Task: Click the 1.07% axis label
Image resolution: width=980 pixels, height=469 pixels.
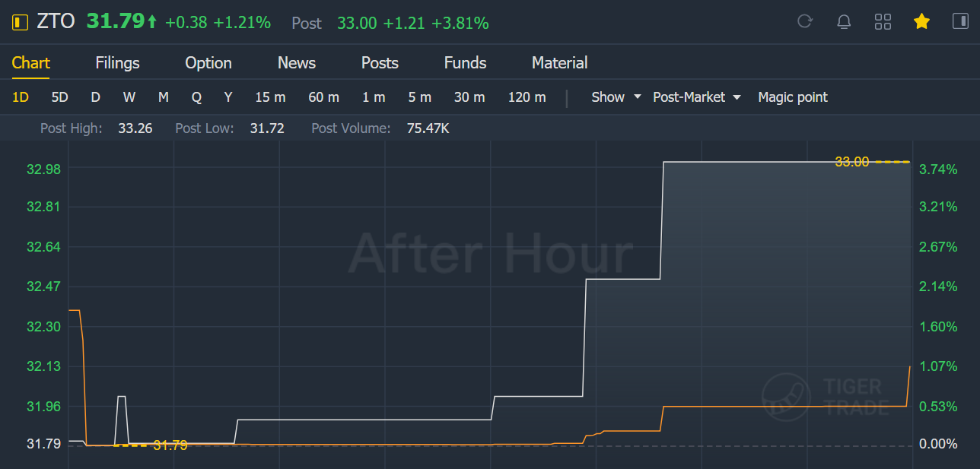Action: tap(938, 366)
